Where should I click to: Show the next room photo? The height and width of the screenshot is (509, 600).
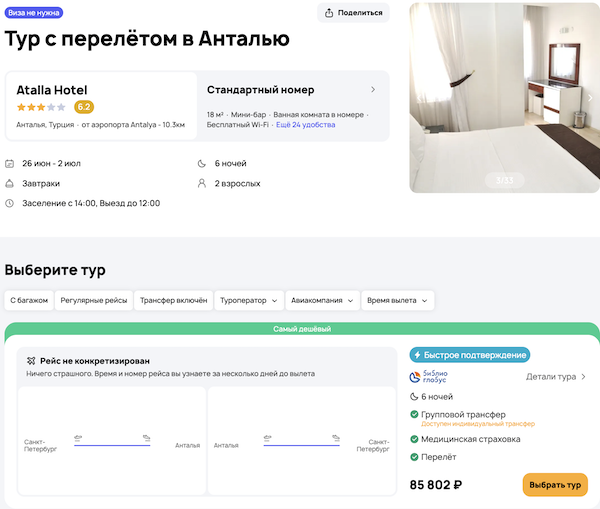point(589,98)
